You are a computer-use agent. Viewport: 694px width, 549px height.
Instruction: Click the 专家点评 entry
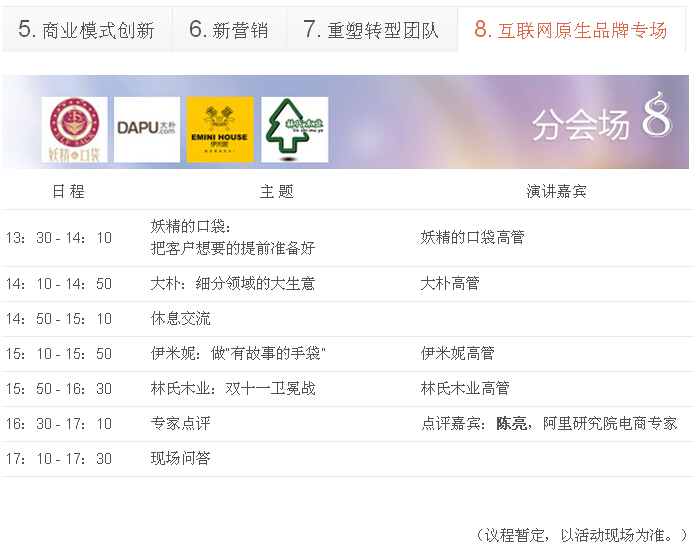[x=181, y=423]
